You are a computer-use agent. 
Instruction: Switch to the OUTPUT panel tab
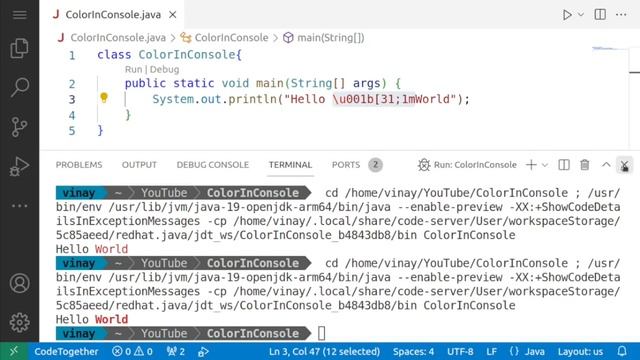tap(139, 165)
